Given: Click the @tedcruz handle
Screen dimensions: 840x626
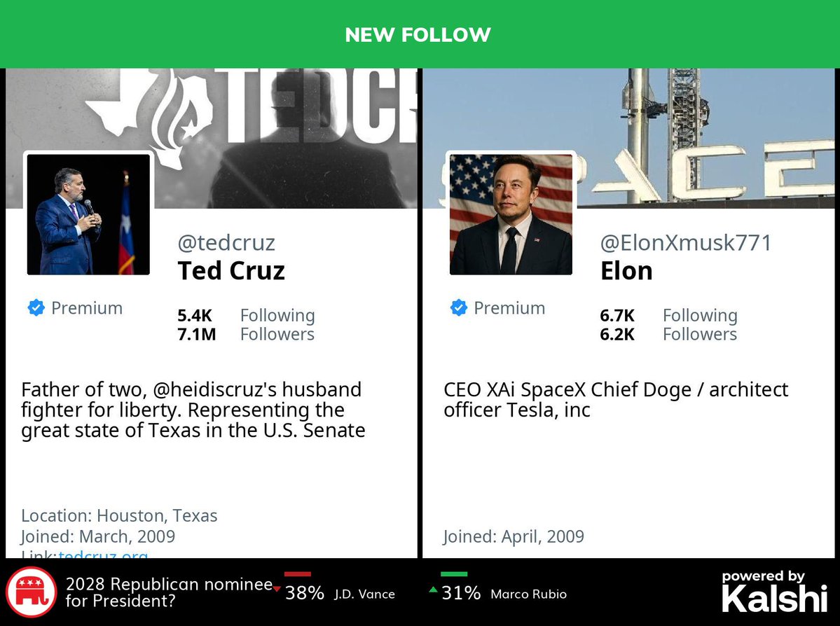Looking at the screenshot, I should [x=226, y=243].
